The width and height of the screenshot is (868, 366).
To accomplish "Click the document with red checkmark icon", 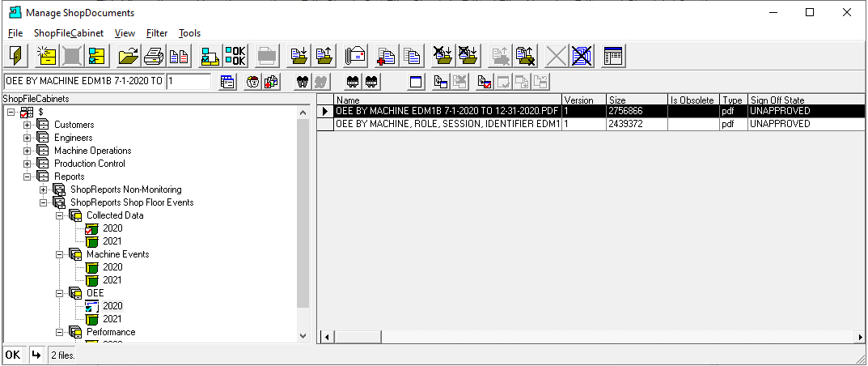I will (485, 82).
